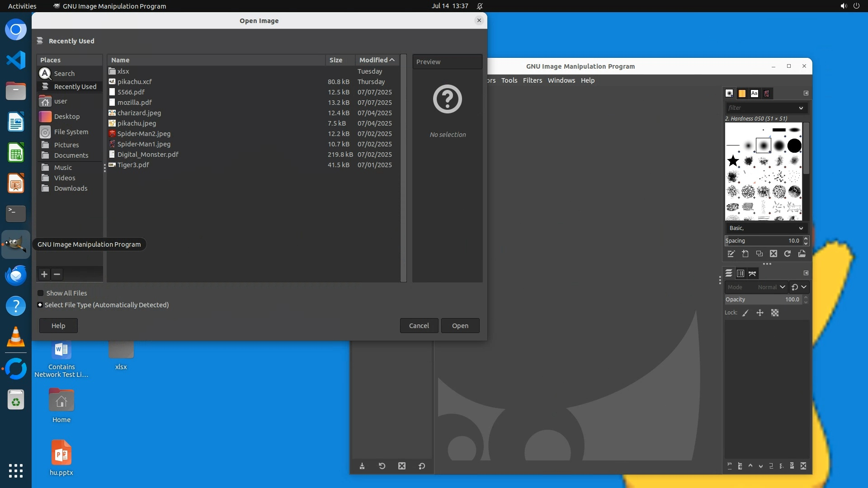The image size is (868, 488).
Task: Open the Basic brush tag dropdown
Action: coord(766,228)
